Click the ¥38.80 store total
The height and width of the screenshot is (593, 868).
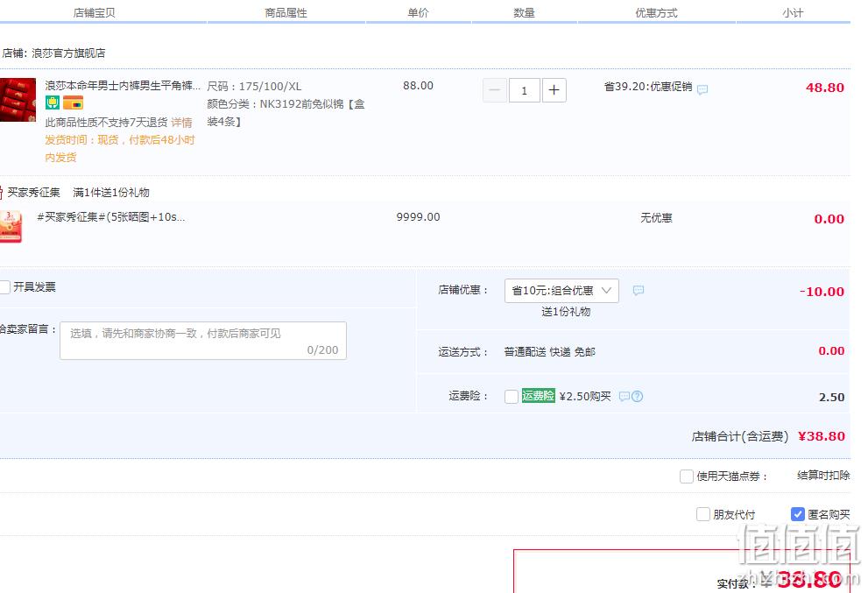click(822, 436)
